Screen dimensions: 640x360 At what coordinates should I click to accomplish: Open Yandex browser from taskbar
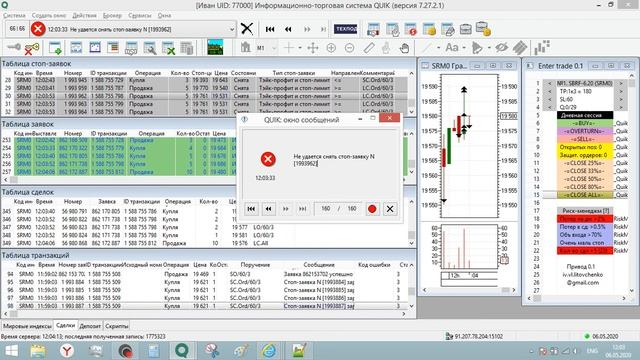click(67, 351)
